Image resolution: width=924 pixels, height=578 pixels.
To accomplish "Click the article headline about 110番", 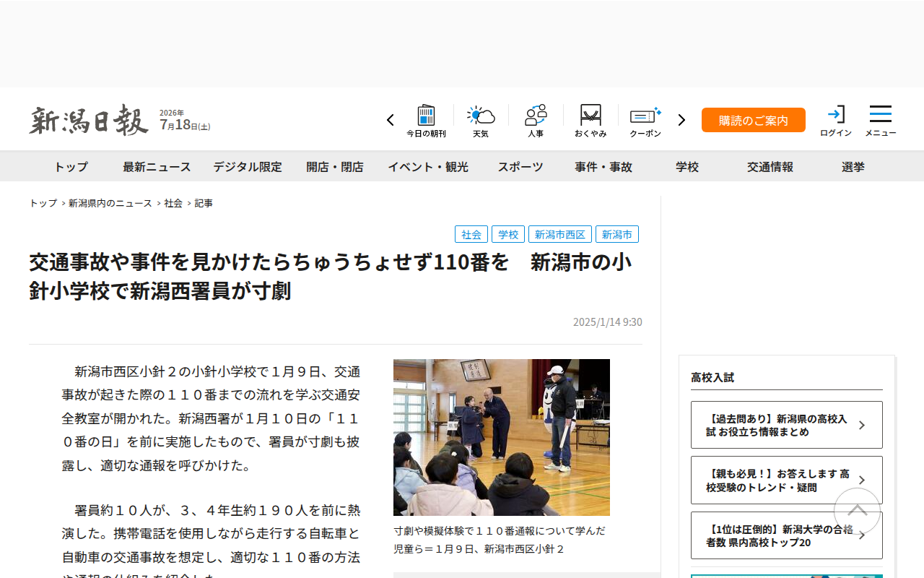I will (331, 276).
